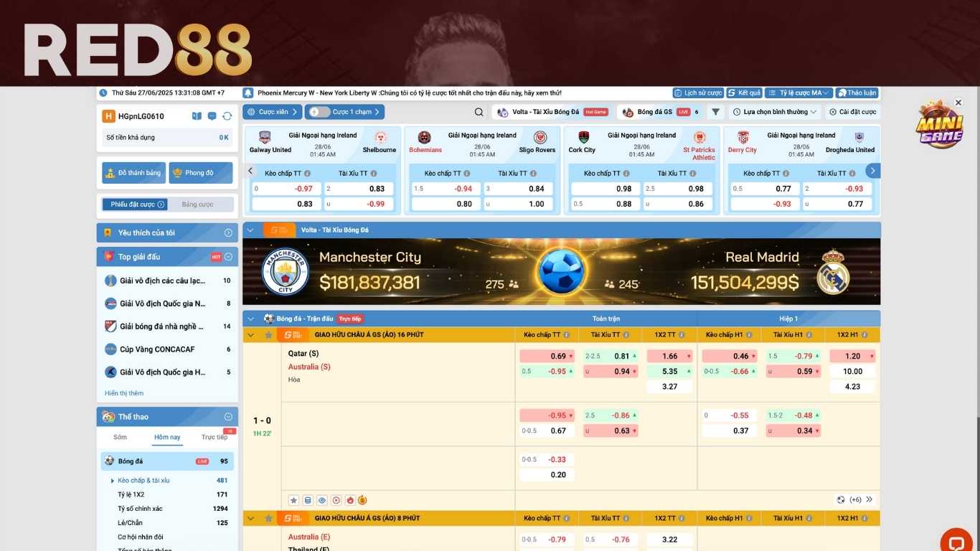Select Hôm nay tab
Image resolution: width=980 pixels, height=551 pixels.
(167, 437)
